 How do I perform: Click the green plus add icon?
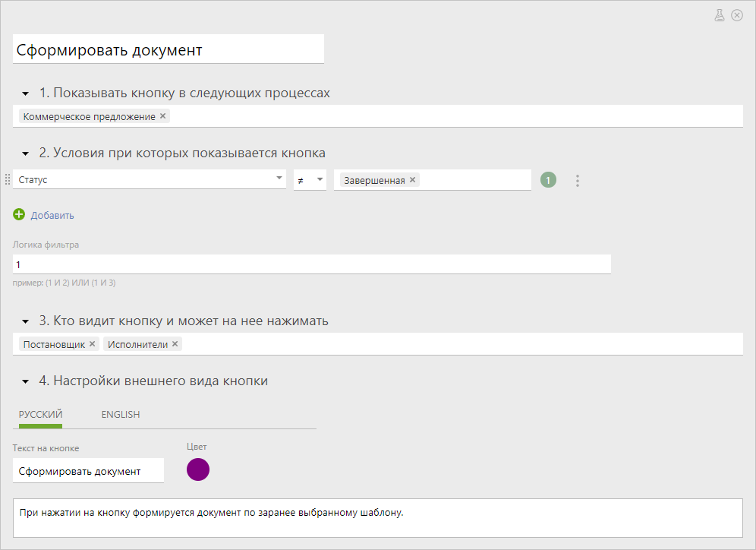19,214
